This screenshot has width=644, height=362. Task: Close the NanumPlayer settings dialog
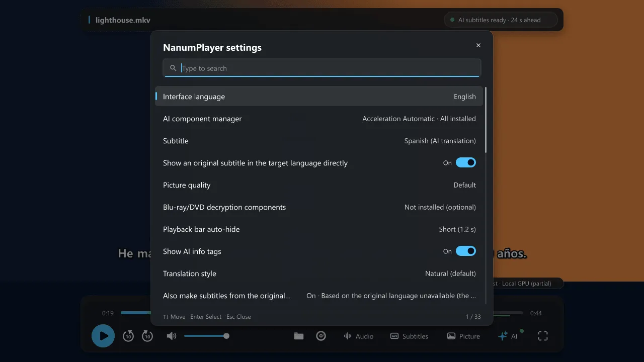coord(478,45)
